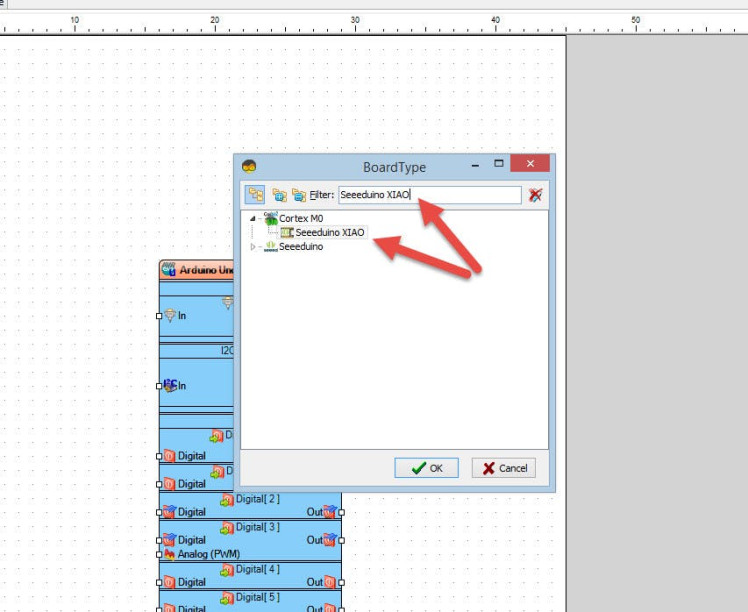Image resolution: width=748 pixels, height=612 pixels.
Task: Click the Digital[ 4 ] Out output pin square
Action: pyautogui.click(x=342, y=582)
